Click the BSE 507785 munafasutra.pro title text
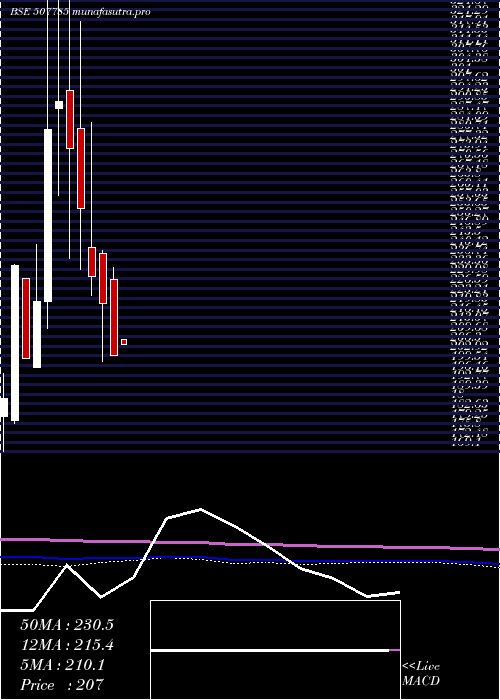Image resolution: width=500 pixels, height=700 pixels. tap(80, 12)
